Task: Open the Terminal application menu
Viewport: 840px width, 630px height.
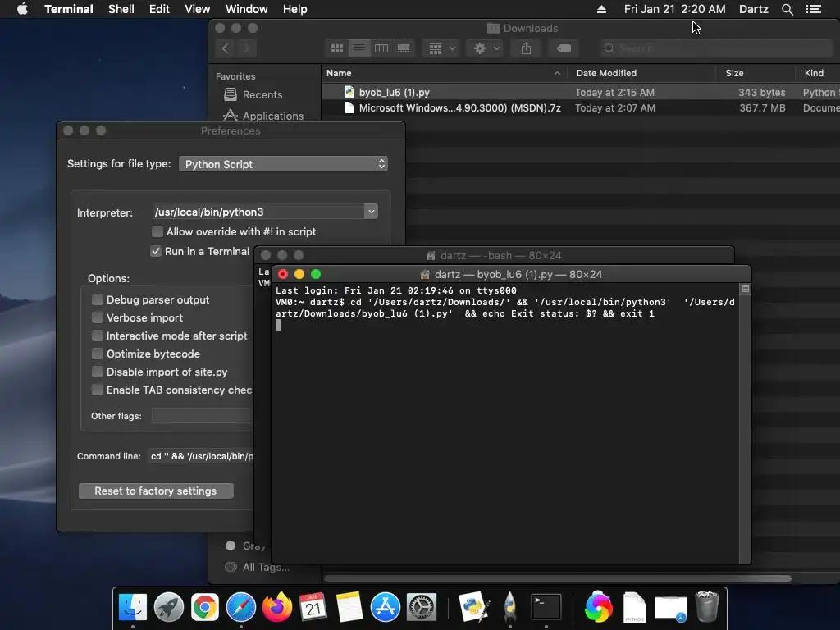Action: [x=69, y=9]
